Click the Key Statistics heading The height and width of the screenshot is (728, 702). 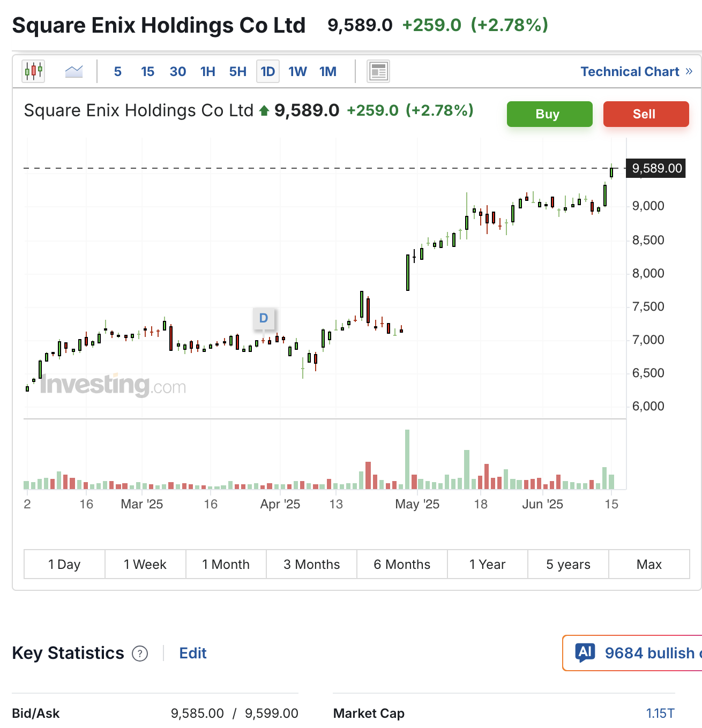tap(68, 654)
